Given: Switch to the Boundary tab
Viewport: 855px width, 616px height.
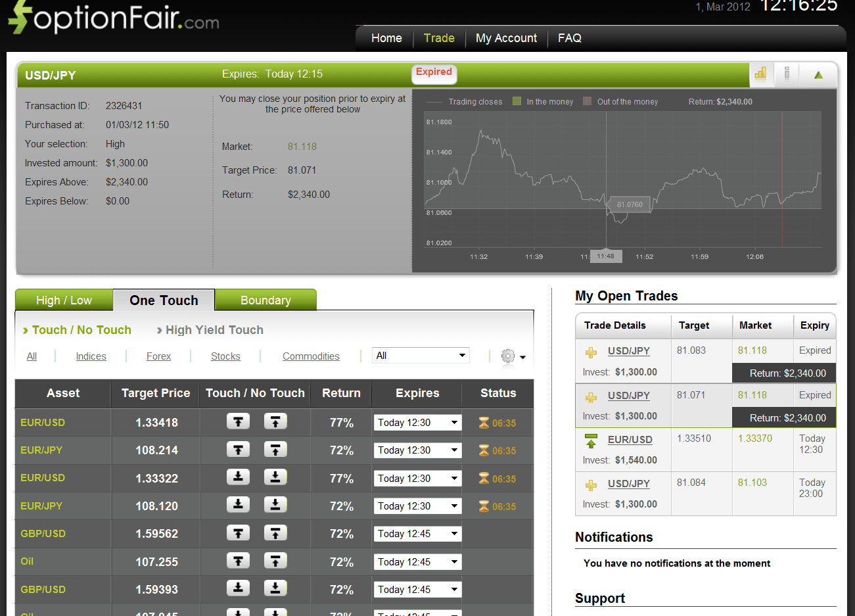Looking at the screenshot, I should tap(266, 300).
